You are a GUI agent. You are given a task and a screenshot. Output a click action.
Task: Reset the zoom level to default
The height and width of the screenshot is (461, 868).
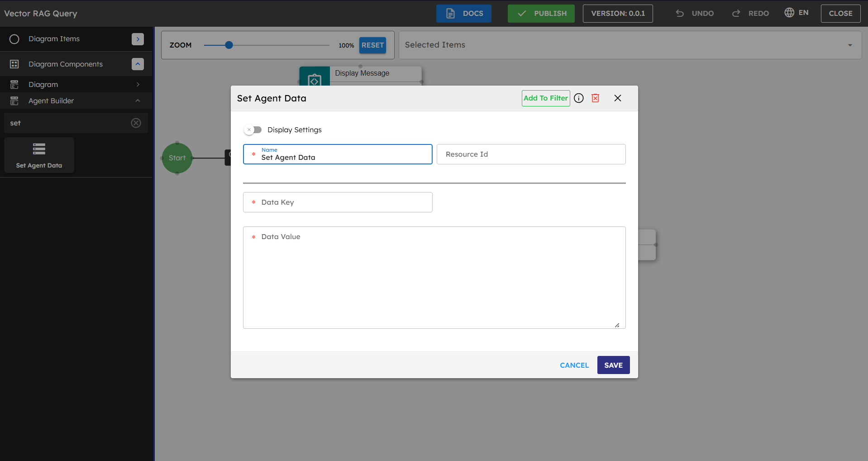[372, 45]
